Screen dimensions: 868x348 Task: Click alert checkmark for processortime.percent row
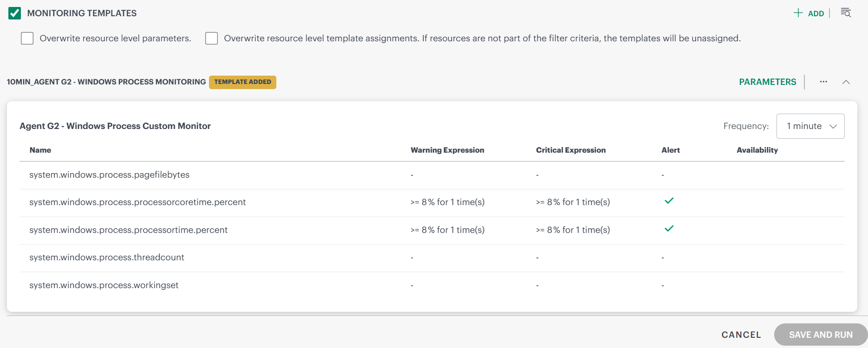(x=669, y=229)
